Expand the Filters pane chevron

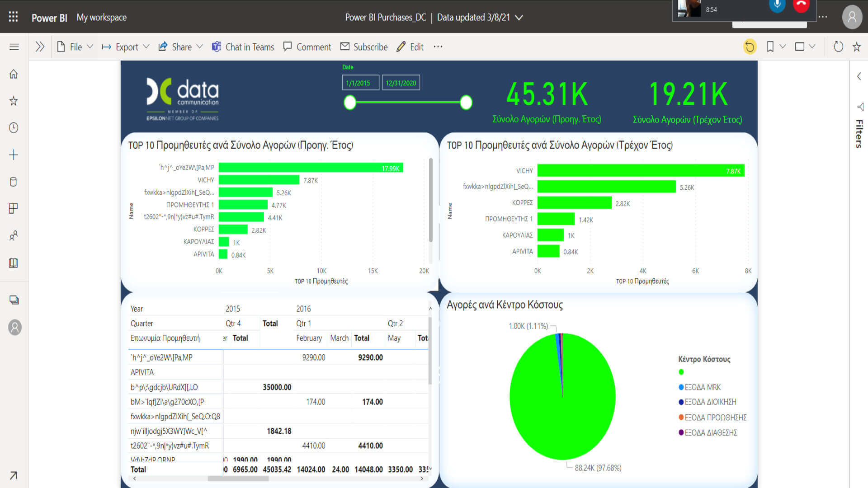pyautogui.click(x=859, y=76)
